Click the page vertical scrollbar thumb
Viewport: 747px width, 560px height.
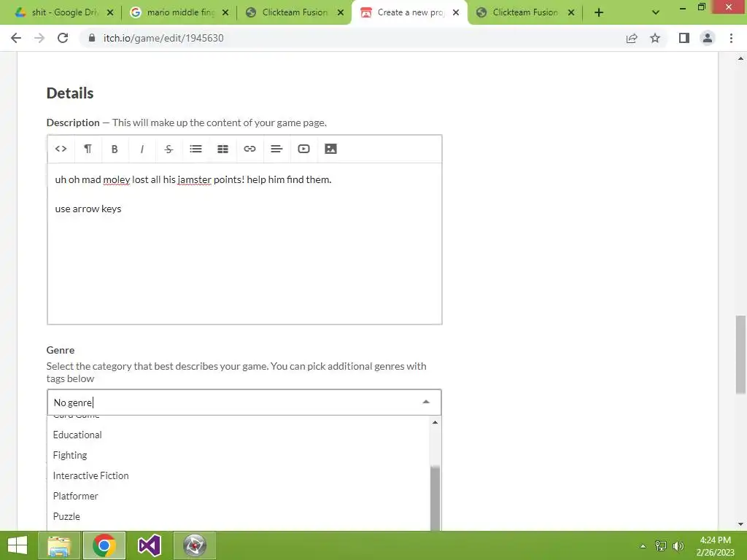click(740, 354)
